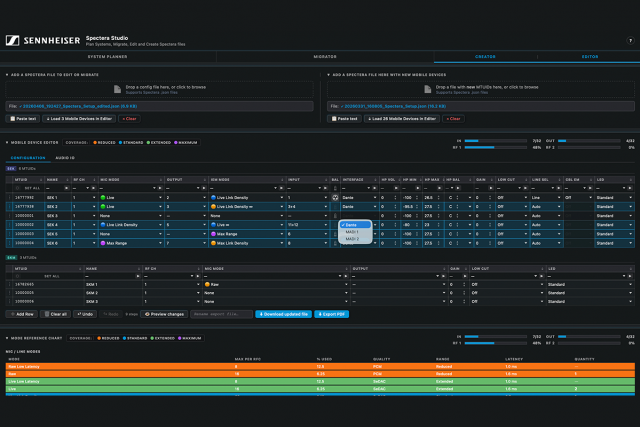The image size is (640, 427).
Task: Click the left config file document icon
Action: [x=118, y=89]
